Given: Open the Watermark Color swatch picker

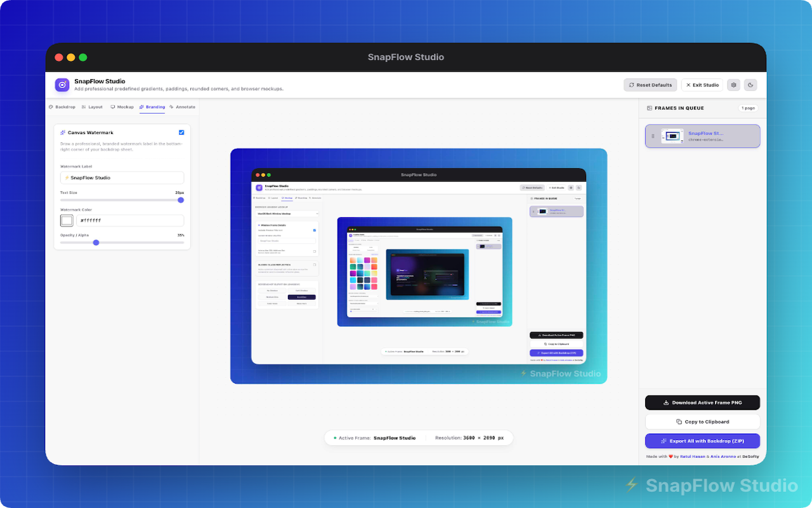Looking at the screenshot, I should pos(67,220).
